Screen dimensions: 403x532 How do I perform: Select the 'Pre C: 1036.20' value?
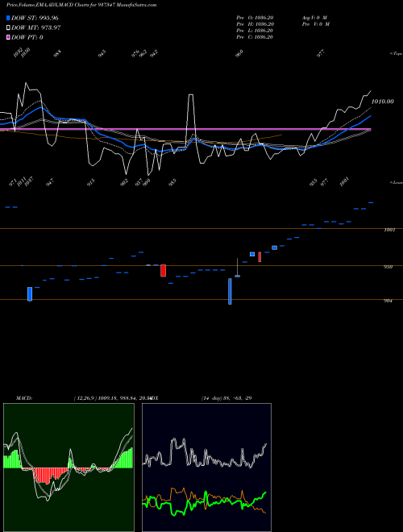point(255,37)
